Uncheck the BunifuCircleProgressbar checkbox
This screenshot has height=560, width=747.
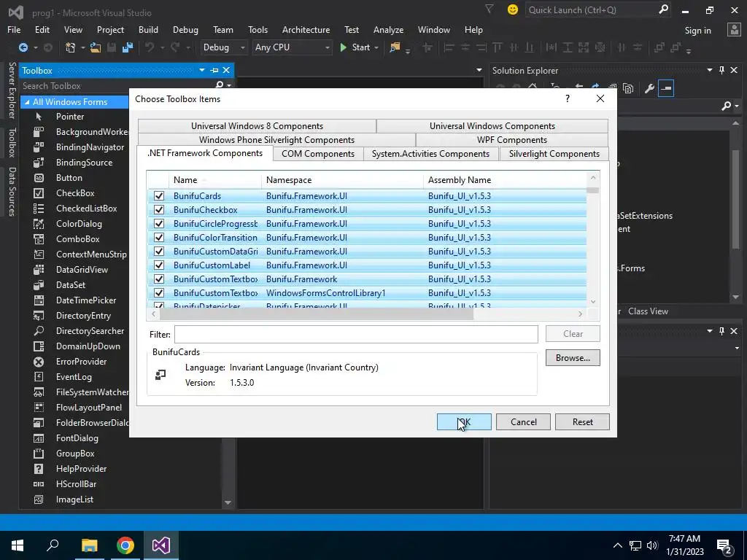tap(158, 223)
